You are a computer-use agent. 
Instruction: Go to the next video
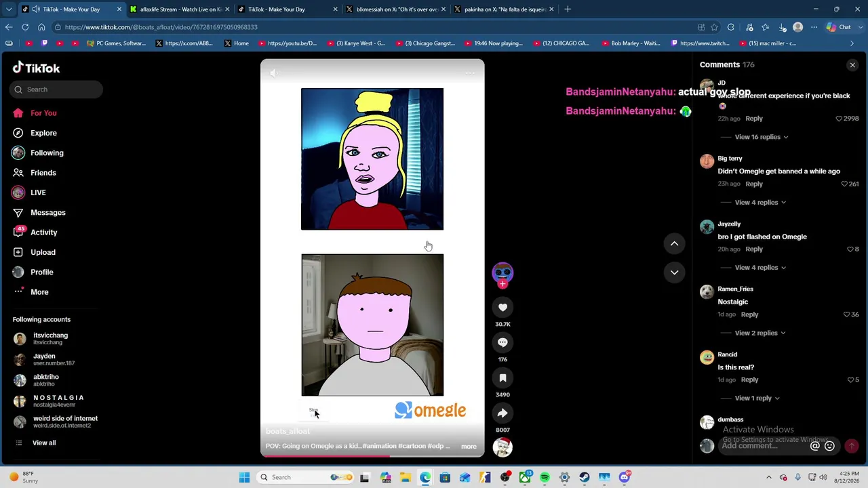(x=674, y=272)
